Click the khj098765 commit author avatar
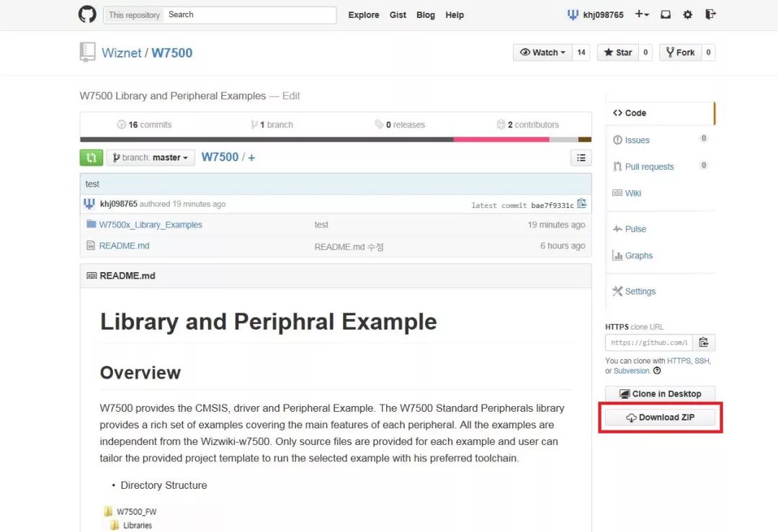 [89, 204]
